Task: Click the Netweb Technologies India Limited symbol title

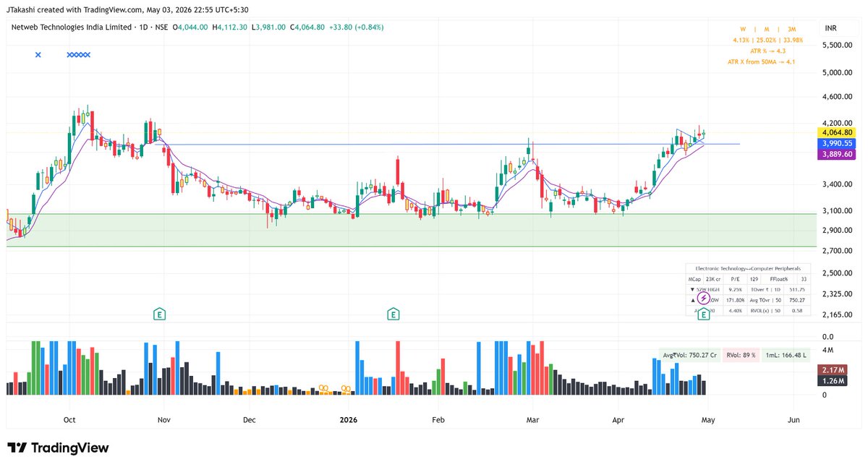Action: [x=72, y=27]
